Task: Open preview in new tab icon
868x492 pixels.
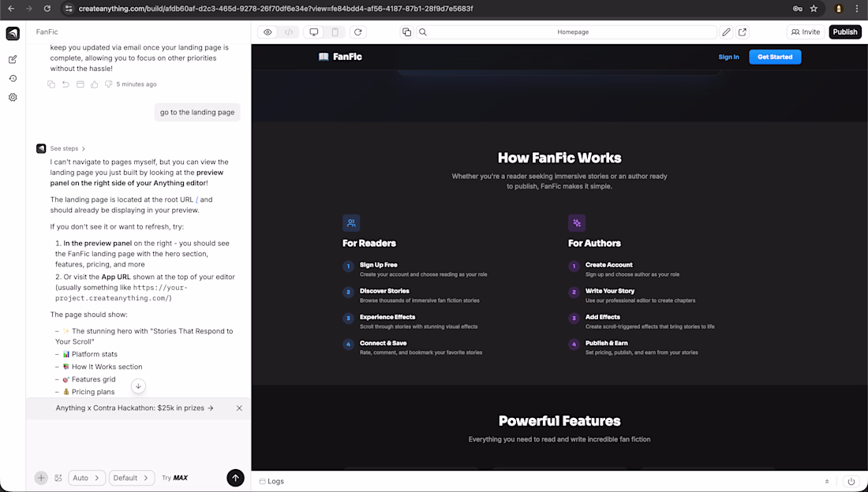Action: 743,32
